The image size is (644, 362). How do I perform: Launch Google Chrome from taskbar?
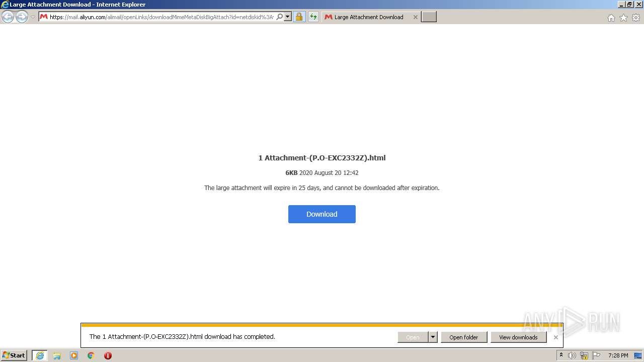tap(91, 355)
